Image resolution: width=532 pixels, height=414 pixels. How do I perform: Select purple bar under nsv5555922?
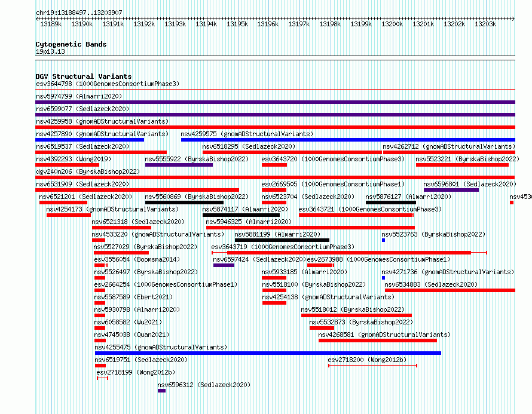[179, 165]
